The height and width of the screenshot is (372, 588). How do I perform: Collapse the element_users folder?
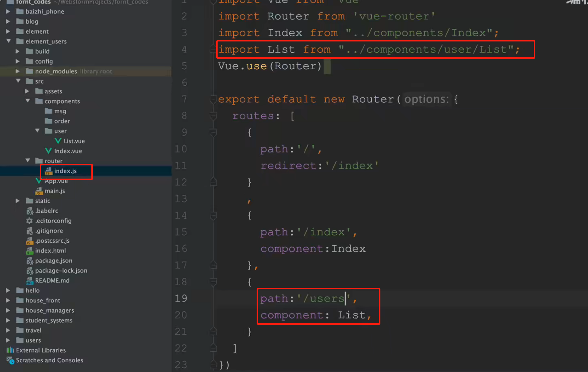click(8, 41)
